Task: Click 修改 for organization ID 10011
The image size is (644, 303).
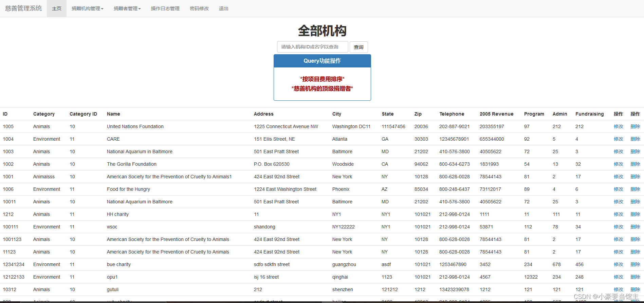Action: [619, 202]
